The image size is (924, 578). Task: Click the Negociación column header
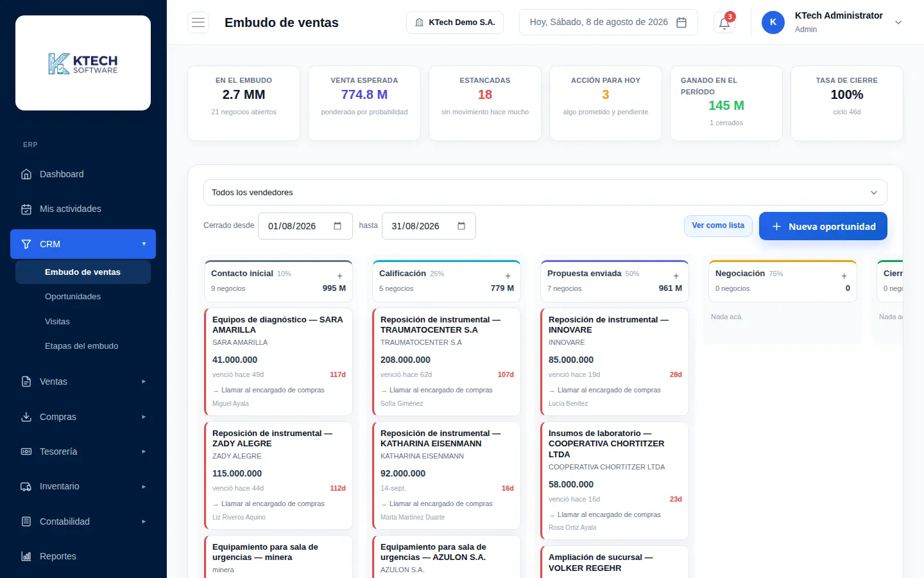point(783,281)
